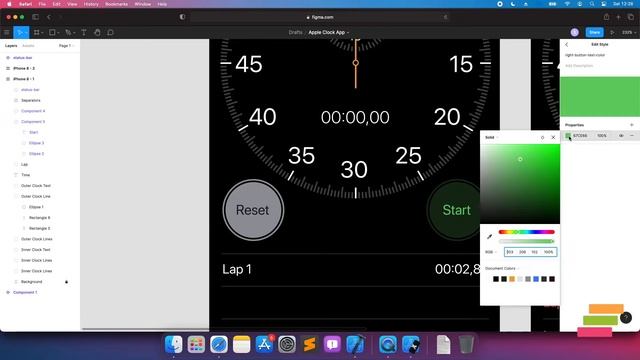Select the Separators layer
Image resolution: width=640 pixels, height=360 pixels.
[x=31, y=100]
